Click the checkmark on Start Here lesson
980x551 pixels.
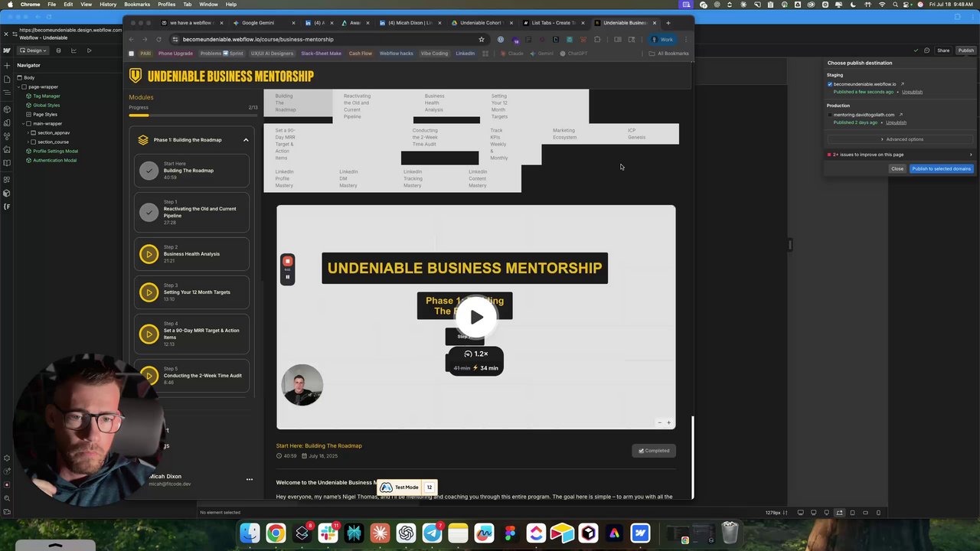coord(149,171)
